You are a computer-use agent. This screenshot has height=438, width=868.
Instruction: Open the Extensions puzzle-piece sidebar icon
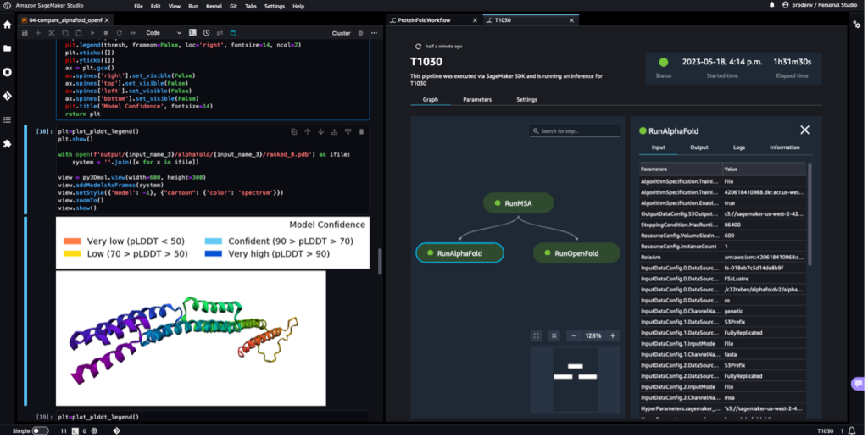tap(7, 144)
